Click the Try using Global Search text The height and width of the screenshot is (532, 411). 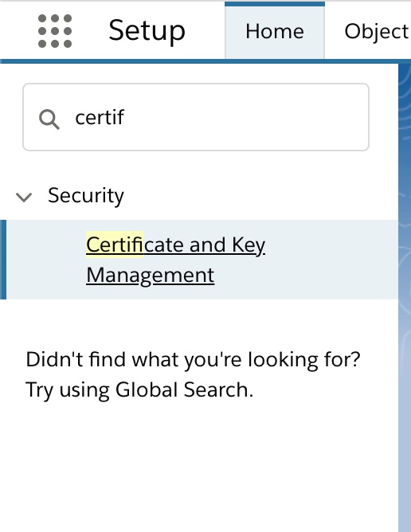click(x=139, y=389)
